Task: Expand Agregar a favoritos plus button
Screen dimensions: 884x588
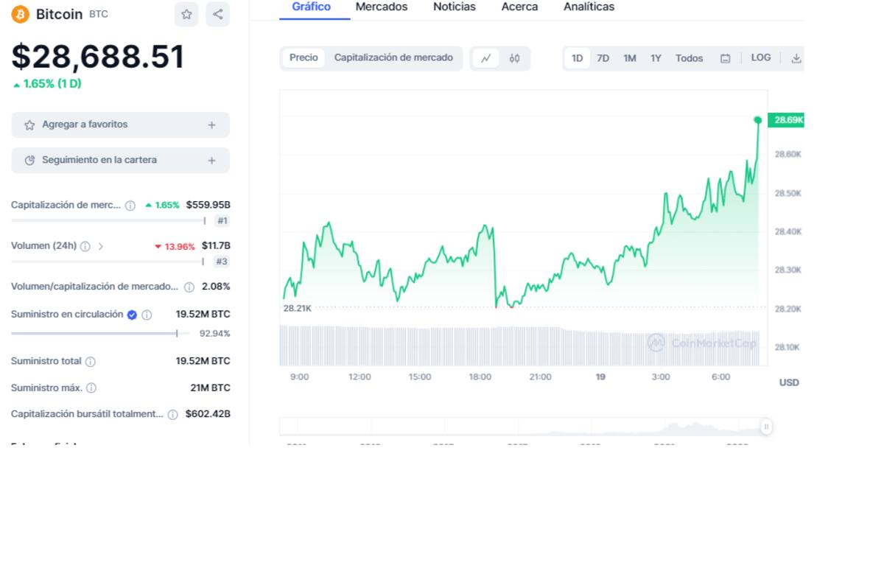Action: (x=211, y=125)
